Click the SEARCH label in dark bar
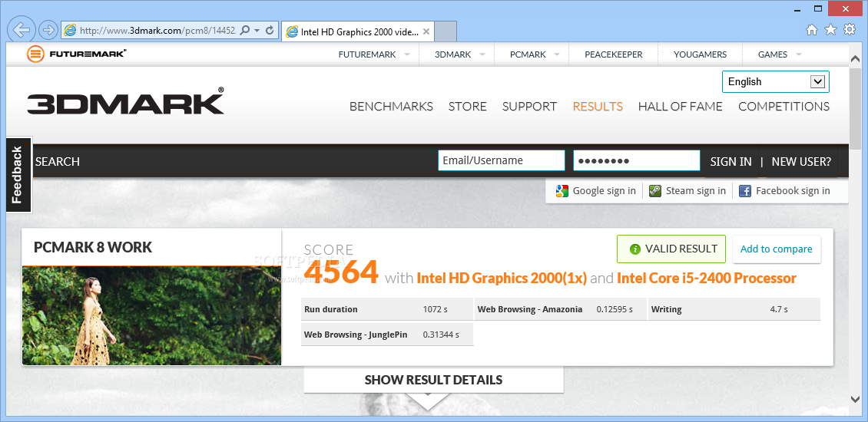The image size is (868, 422). point(58,161)
